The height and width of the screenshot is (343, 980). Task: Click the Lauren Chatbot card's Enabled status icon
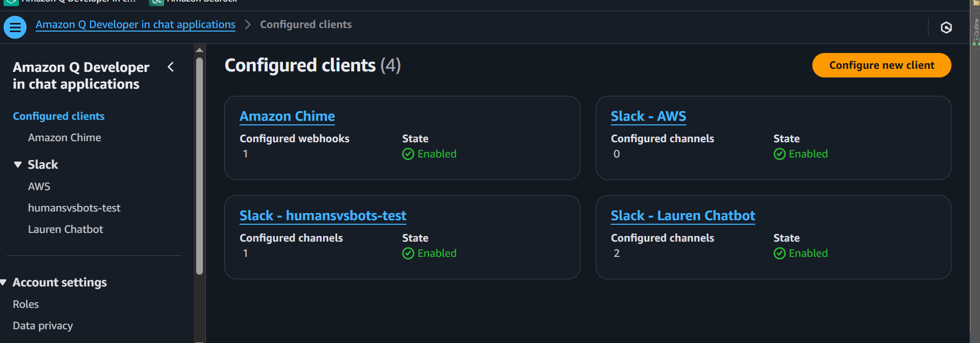click(779, 253)
